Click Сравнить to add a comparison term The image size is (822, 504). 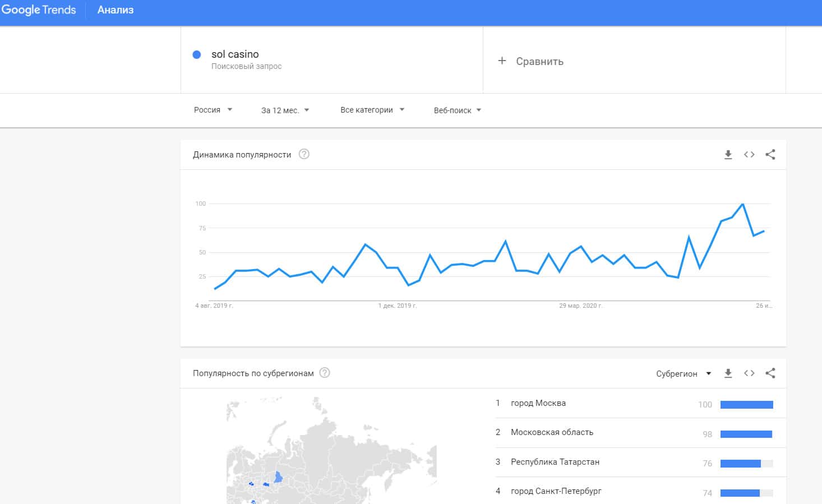(531, 61)
